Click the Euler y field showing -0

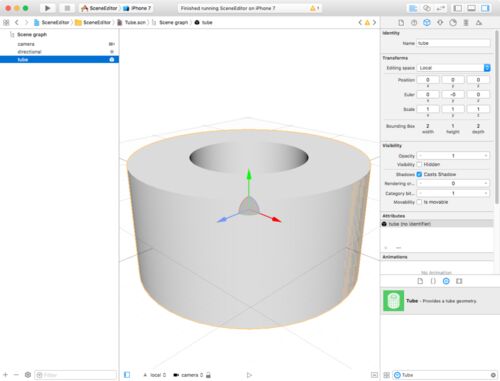pyautogui.click(x=453, y=94)
